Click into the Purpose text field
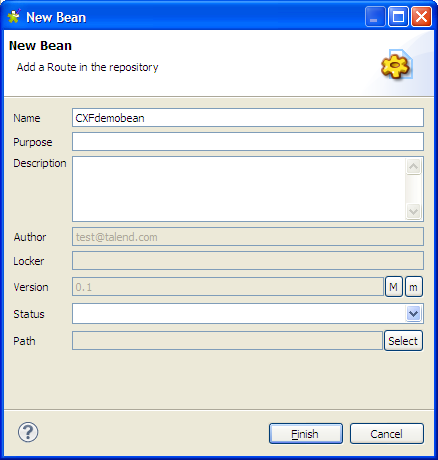This screenshot has height=460, width=438. pos(248,142)
